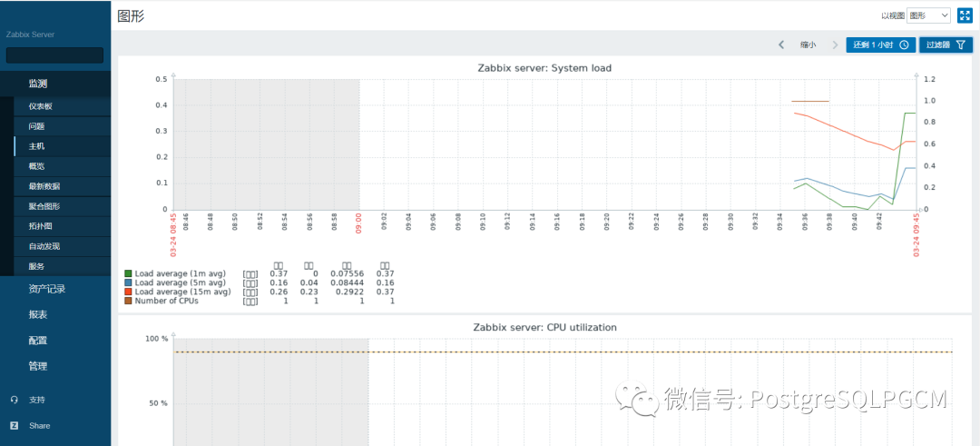Click 'Load average (15m avg)' legend label
This screenshot has width=980, height=446.
pos(182,292)
